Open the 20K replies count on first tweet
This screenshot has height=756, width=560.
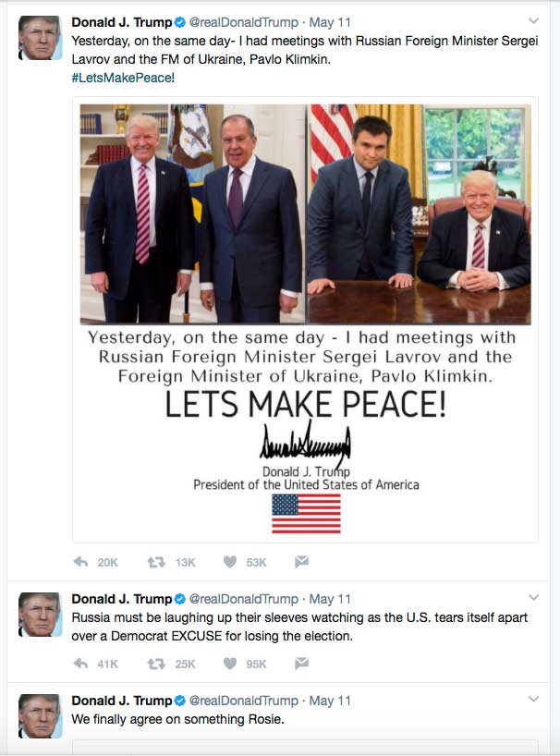pos(107,562)
